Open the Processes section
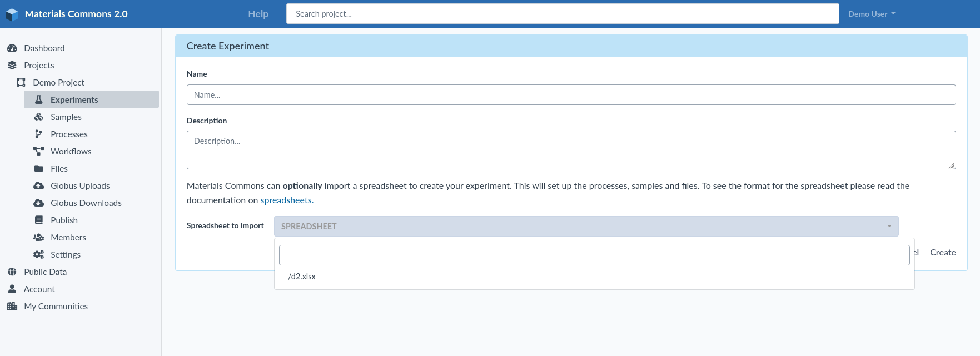The height and width of the screenshot is (356, 980). click(x=69, y=134)
